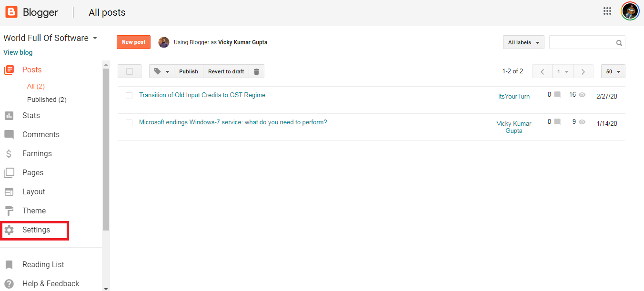Open the Google apps grid icon
This screenshot has width=644, height=291.
[x=607, y=11]
